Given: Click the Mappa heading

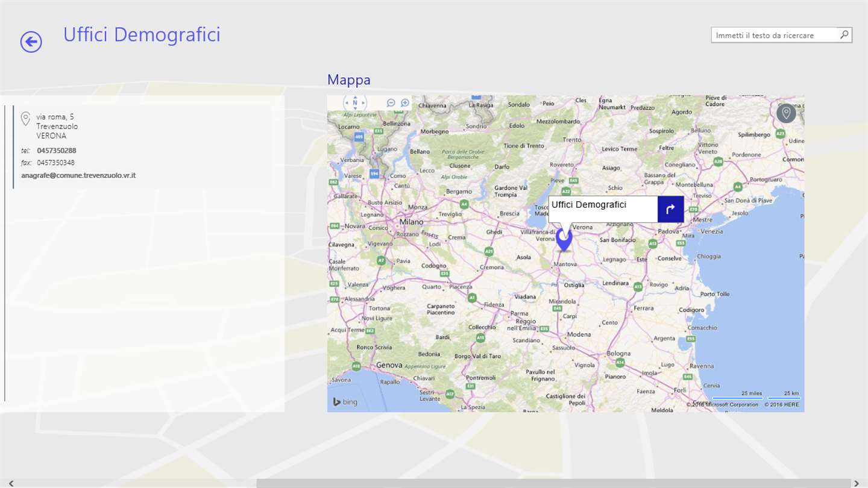Looking at the screenshot, I should (349, 80).
